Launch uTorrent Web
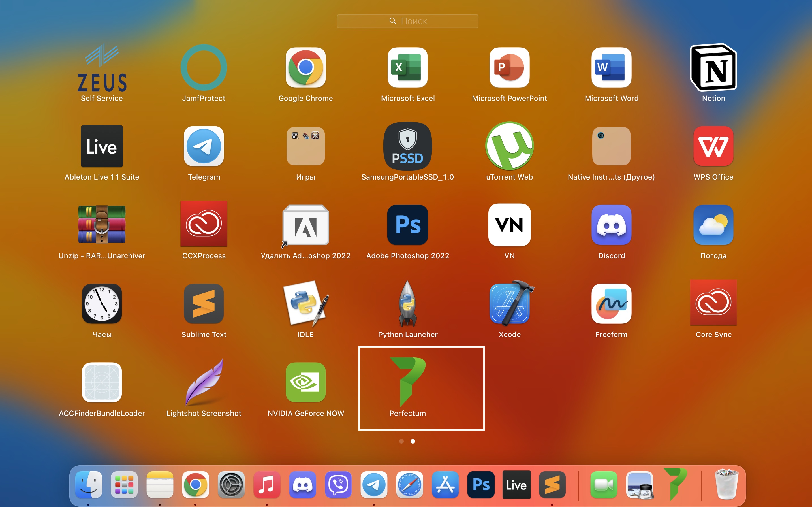Viewport: 812px width, 507px height. coord(509,146)
